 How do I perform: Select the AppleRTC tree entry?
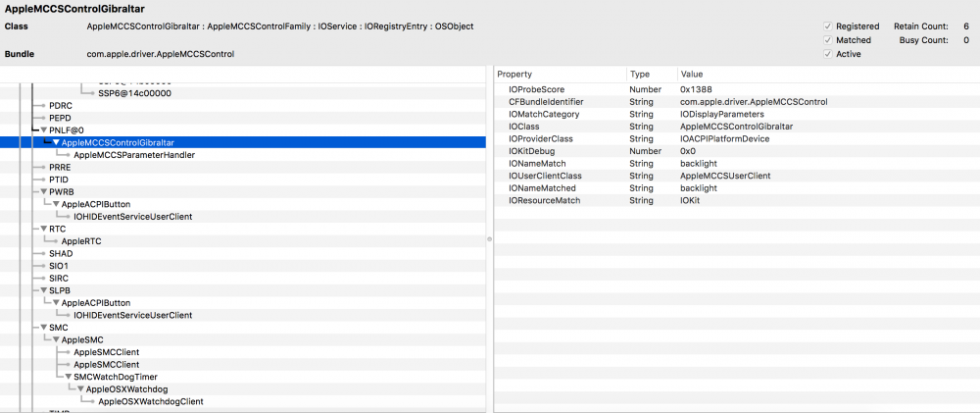(81, 241)
